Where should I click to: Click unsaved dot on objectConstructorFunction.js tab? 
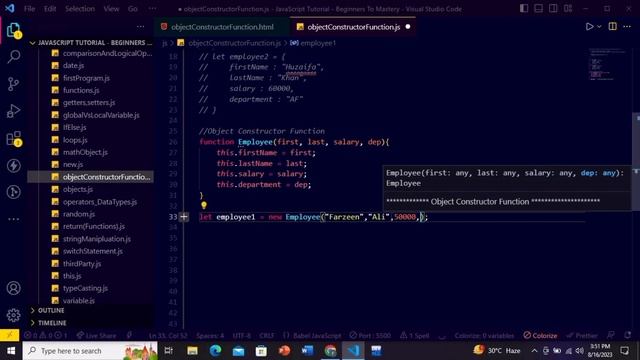[407, 27]
